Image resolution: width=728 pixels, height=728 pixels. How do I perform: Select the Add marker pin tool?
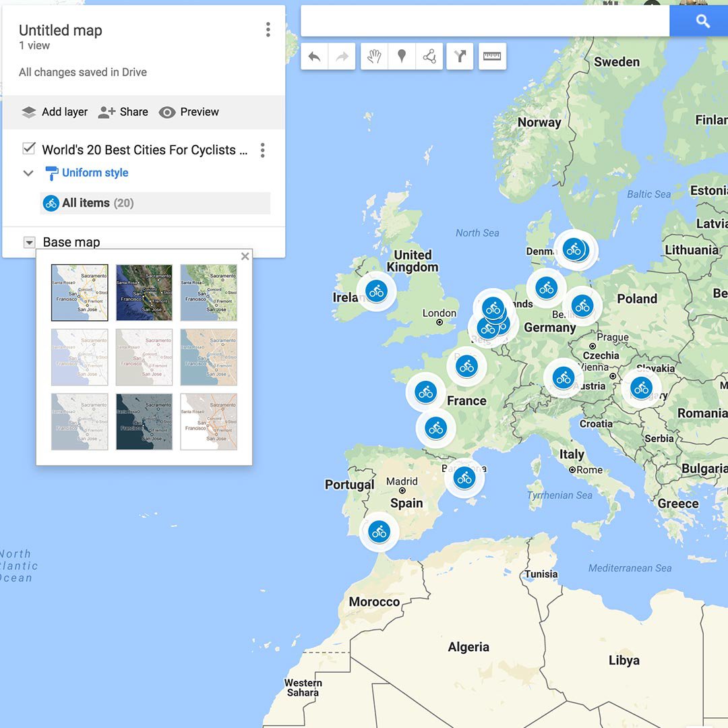coord(402,57)
